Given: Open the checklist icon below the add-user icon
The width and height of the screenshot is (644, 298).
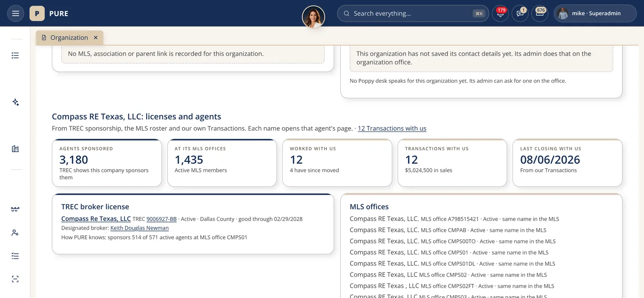Looking at the screenshot, I should pos(15,256).
